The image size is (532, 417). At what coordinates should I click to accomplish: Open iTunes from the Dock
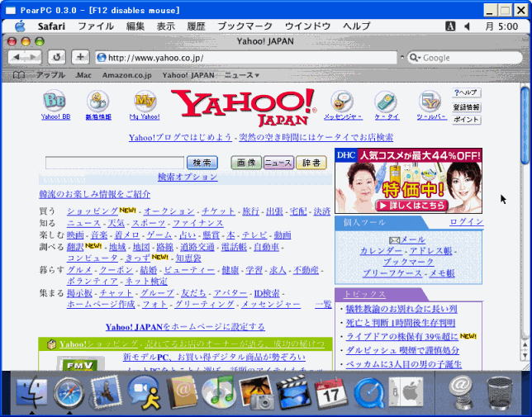pos(217,393)
